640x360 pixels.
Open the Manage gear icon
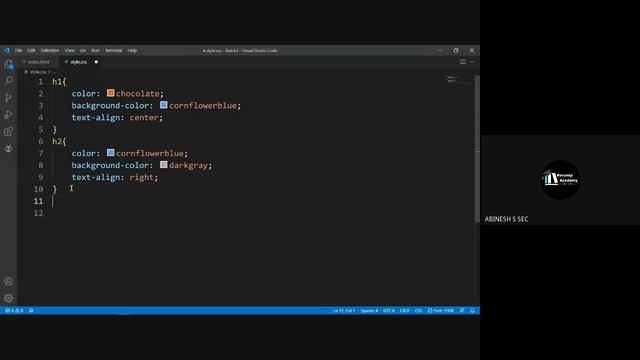[9, 298]
